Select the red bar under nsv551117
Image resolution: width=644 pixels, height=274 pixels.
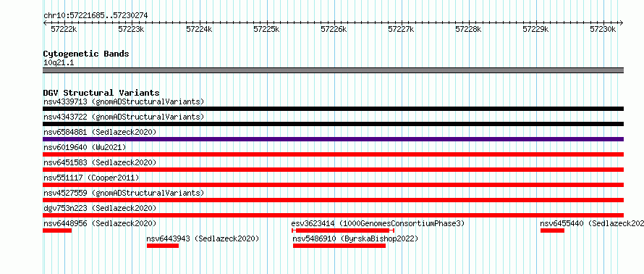(x=333, y=185)
